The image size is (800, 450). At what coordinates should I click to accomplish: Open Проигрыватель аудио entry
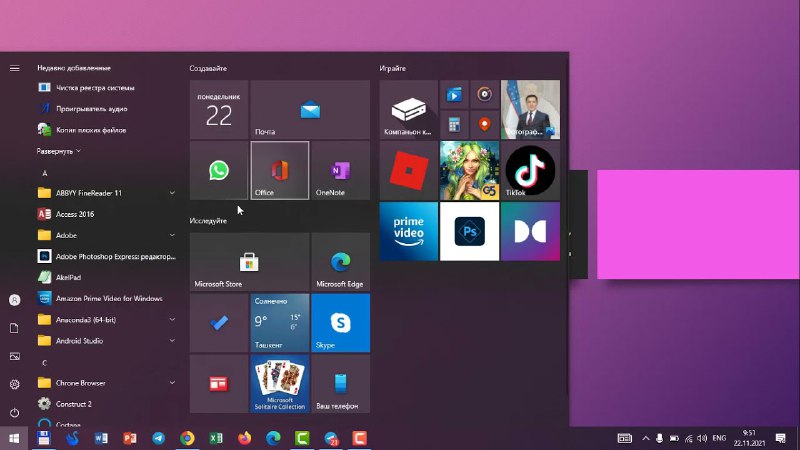point(106,109)
